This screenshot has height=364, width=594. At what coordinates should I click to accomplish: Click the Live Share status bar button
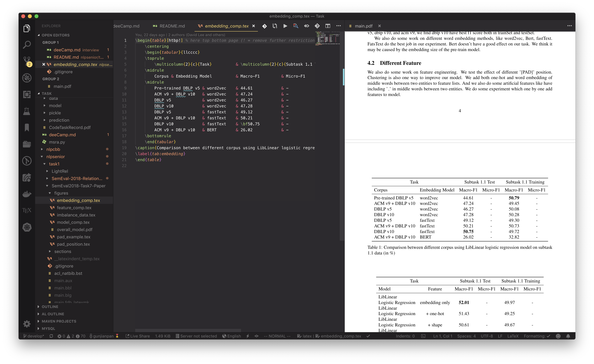[138, 336]
